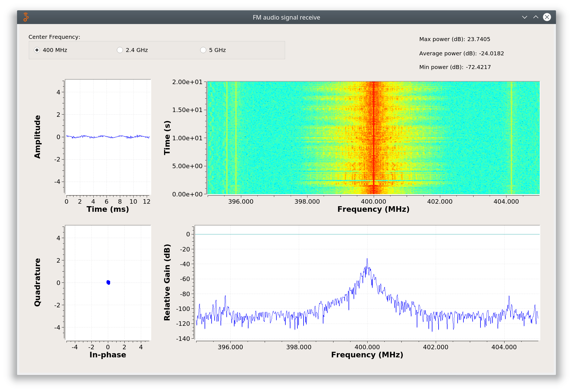Click the amplitude waveform in the time plot

click(x=108, y=137)
